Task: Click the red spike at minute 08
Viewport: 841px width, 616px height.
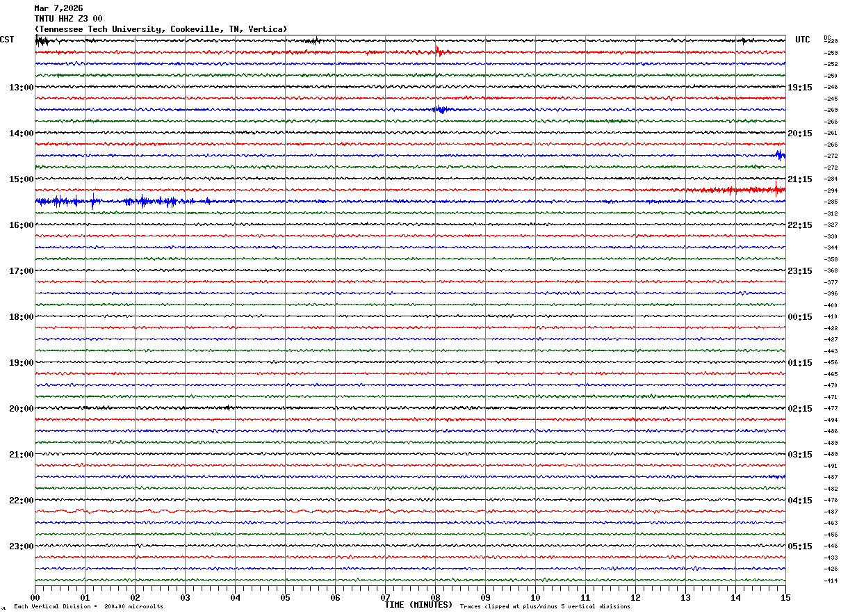Action: point(438,51)
